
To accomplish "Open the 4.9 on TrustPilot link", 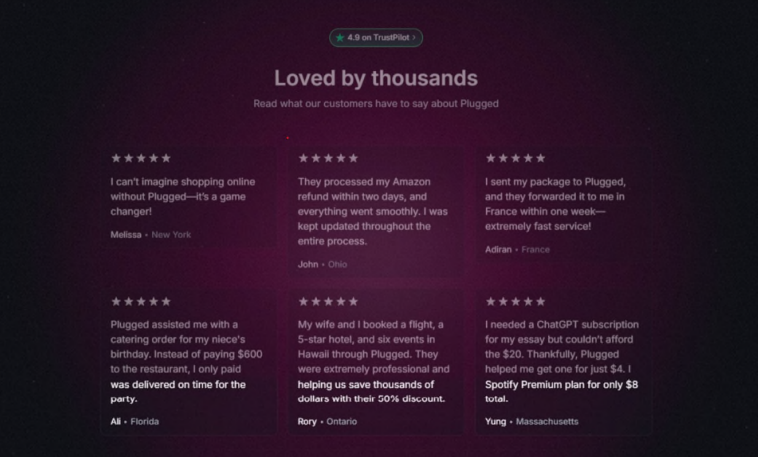I will pyautogui.click(x=376, y=38).
